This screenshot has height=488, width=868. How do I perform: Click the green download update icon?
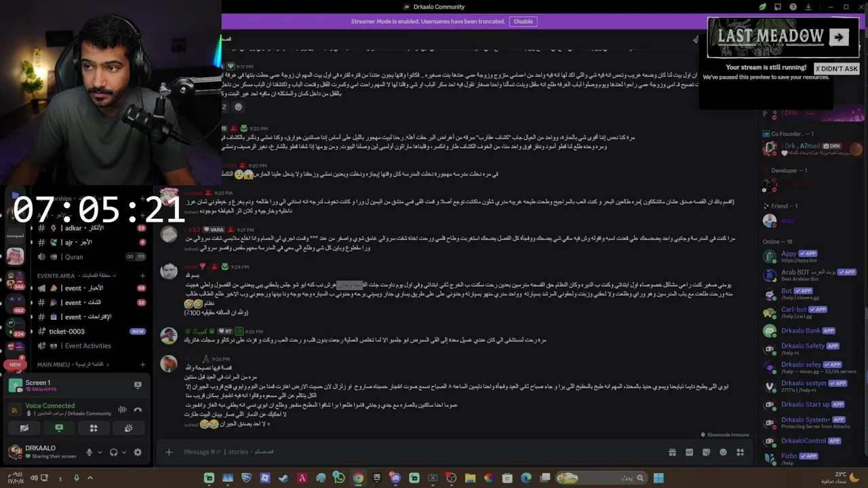(808, 7)
